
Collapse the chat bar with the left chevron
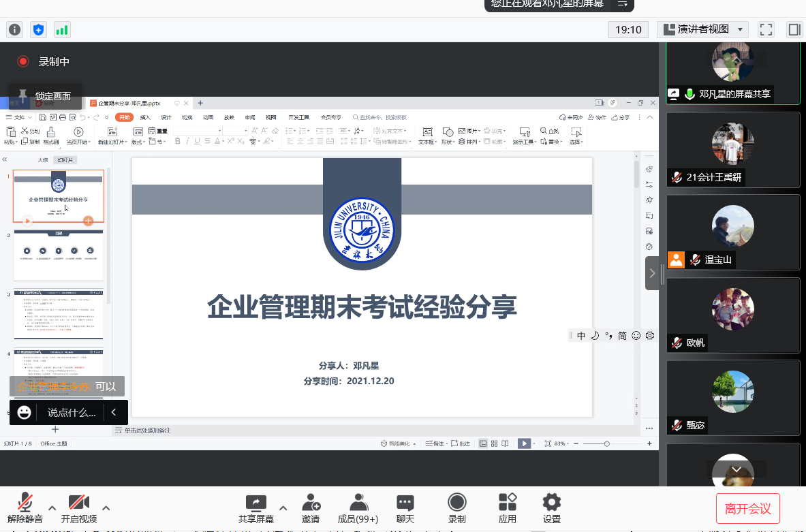(114, 412)
